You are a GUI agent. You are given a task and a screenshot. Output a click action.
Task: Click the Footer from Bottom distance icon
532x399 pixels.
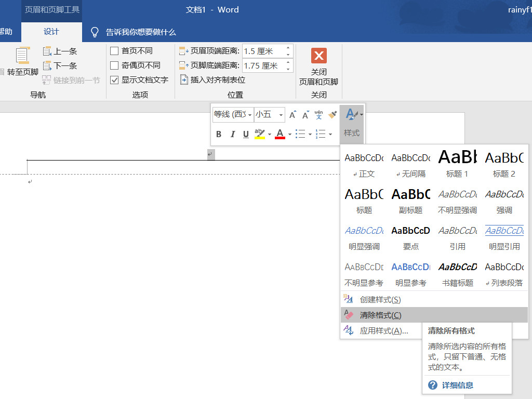coord(183,65)
